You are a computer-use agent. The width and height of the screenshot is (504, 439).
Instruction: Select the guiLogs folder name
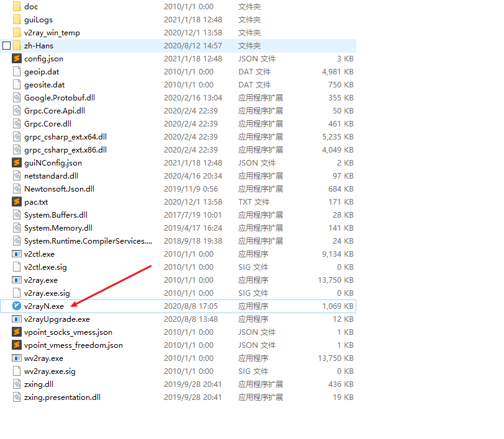click(x=38, y=19)
